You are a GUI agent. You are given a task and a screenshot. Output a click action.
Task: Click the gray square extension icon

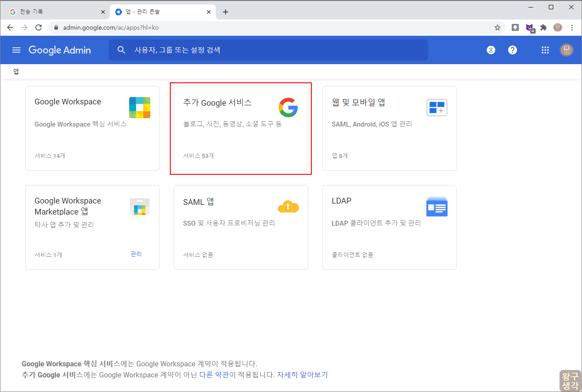[515, 27]
